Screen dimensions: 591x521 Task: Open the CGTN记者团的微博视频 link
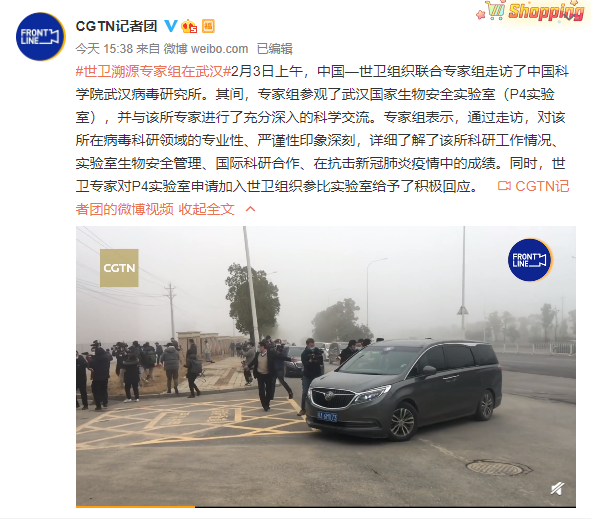[323, 198]
